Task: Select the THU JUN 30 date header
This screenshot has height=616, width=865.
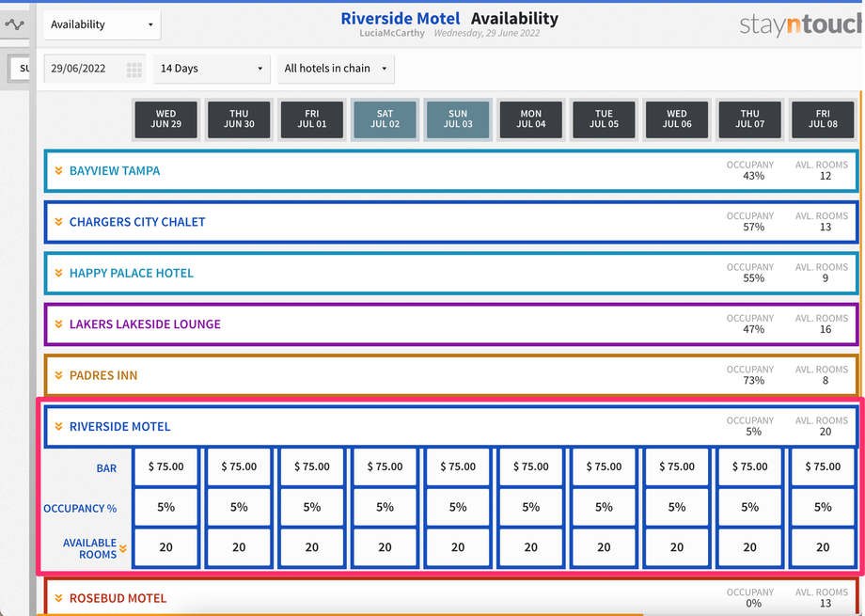Action: pos(239,119)
